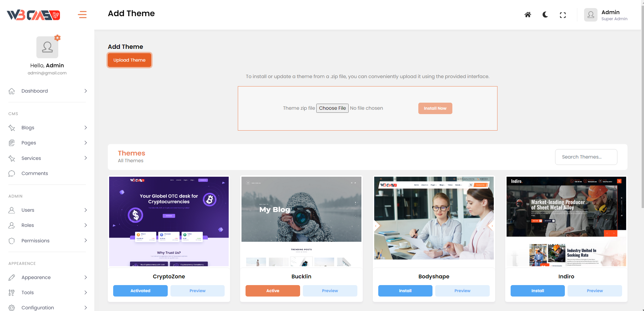Click the Admin avatar icon in header
Screen dimensions: 644x311
[x=591, y=15]
